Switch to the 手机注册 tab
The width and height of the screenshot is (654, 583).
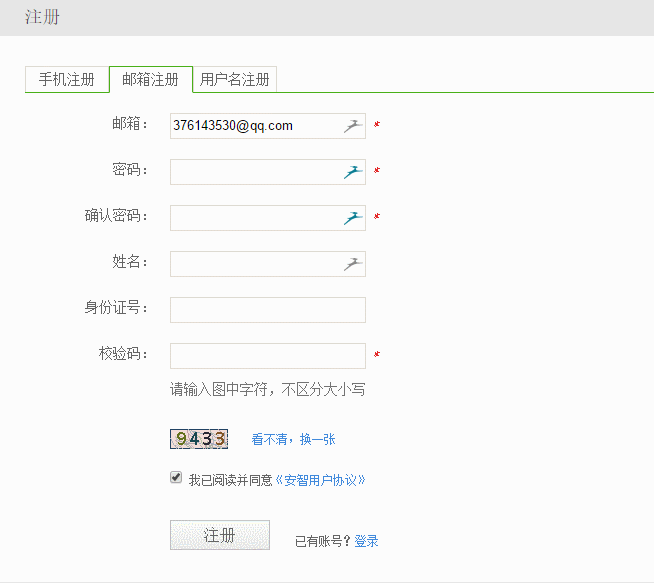[67, 80]
